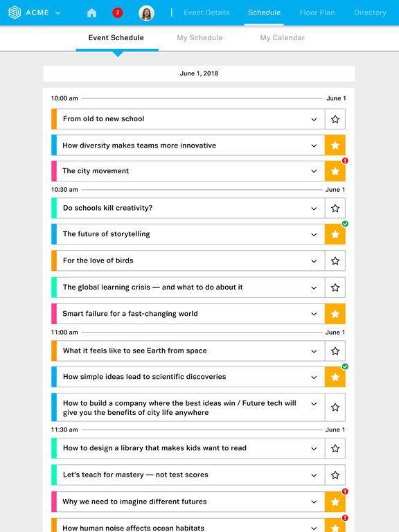Click the home icon in the header
This screenshot has height=532, width=399.
point(91,13)
